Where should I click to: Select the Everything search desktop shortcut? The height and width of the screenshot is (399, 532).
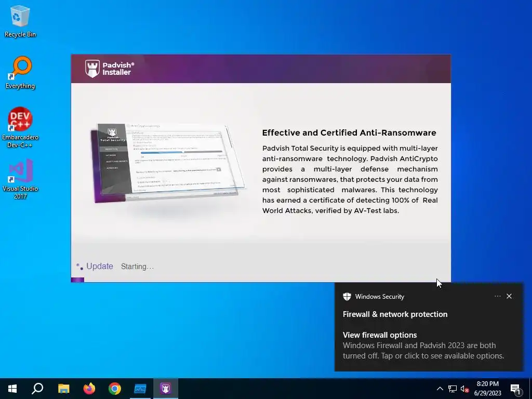point(20,73)
